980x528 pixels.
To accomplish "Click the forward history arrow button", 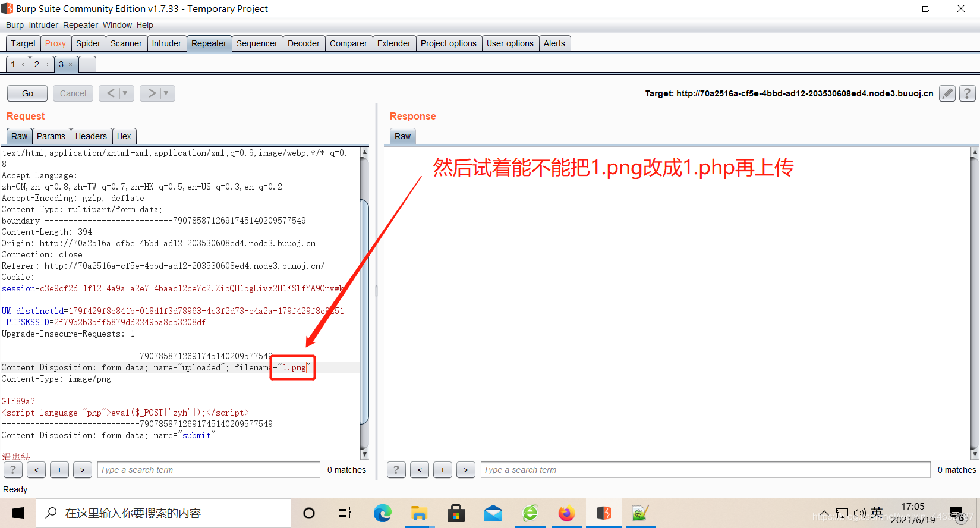I will [151, 93].
